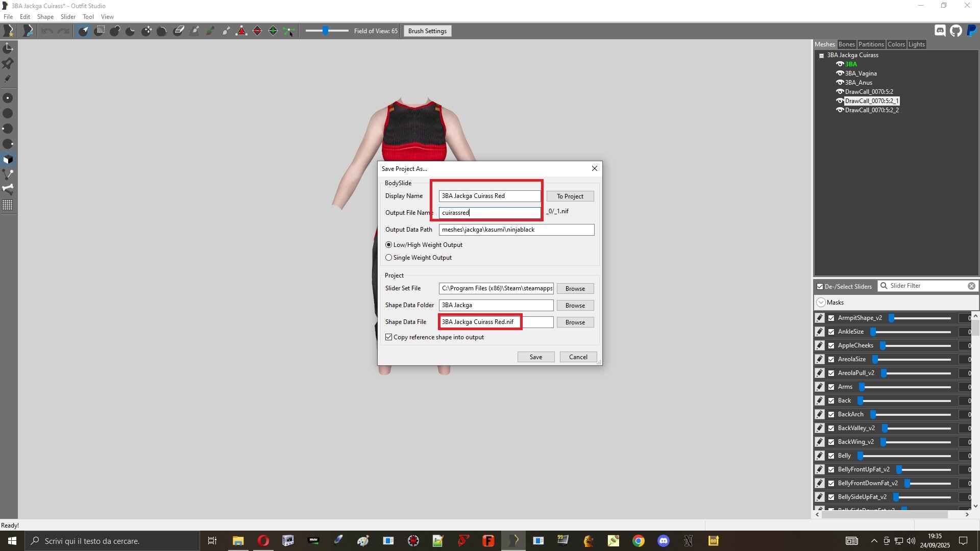Collapse the 3BA Jackga Cuirass tree node
The image size is (980, 551).
(x=821, y=56)
